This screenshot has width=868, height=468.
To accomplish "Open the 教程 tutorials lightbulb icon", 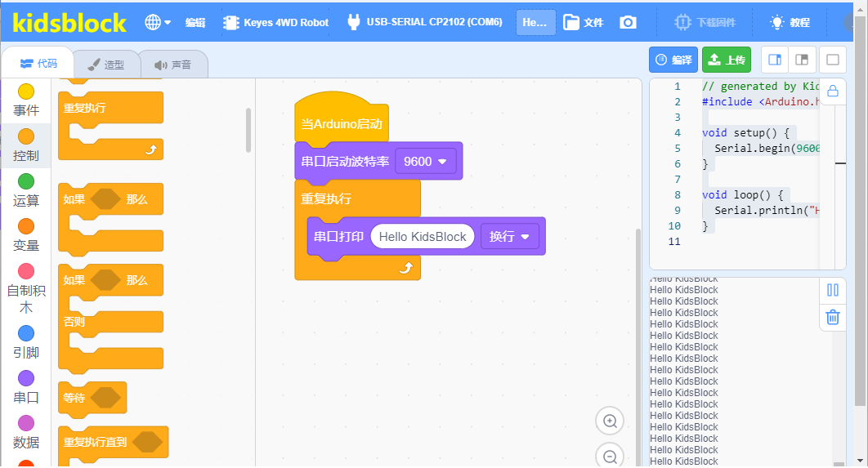I will 790,22.
